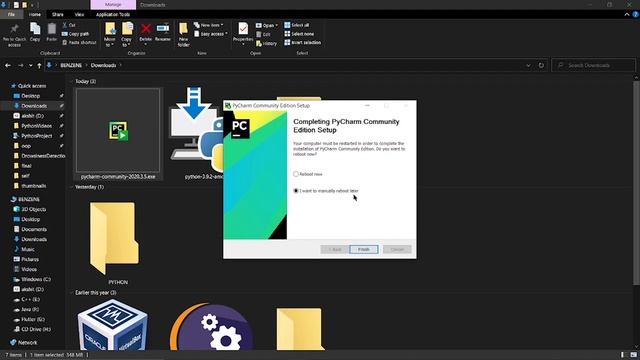This screenshot has height=360, width=640.
Task: Open the Easy access dropdown
Action: [211, 34]
